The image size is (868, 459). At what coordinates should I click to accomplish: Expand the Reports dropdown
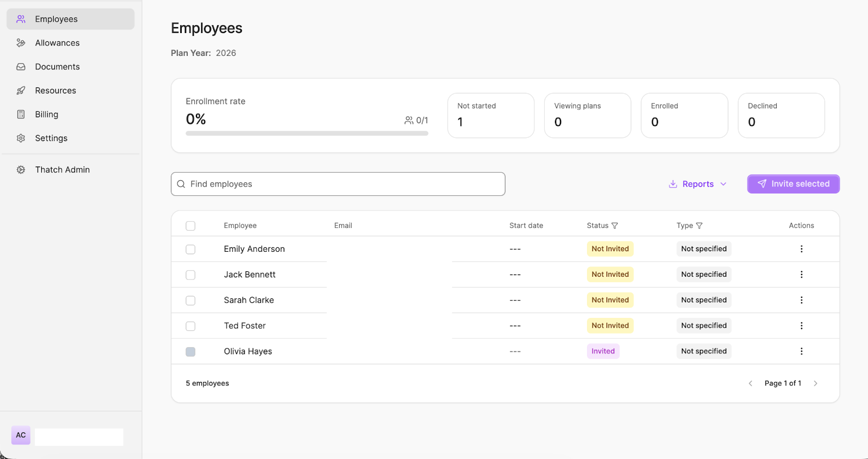point(698,184)
